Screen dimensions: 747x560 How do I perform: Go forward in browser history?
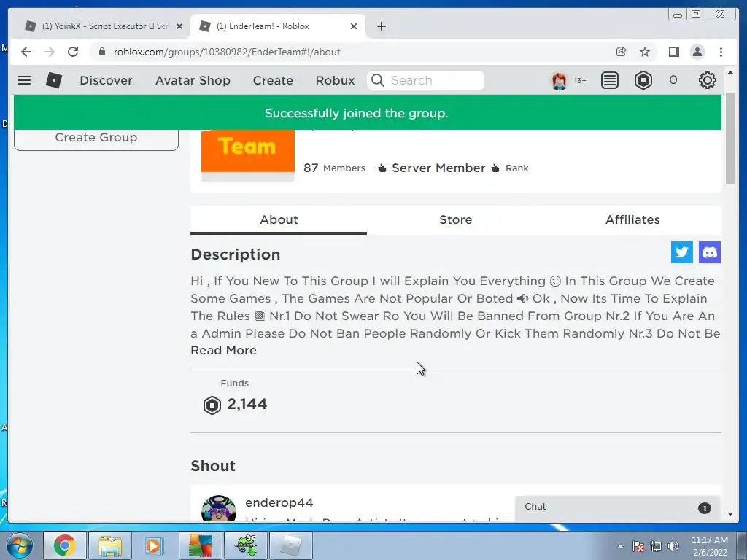point(50,52)
